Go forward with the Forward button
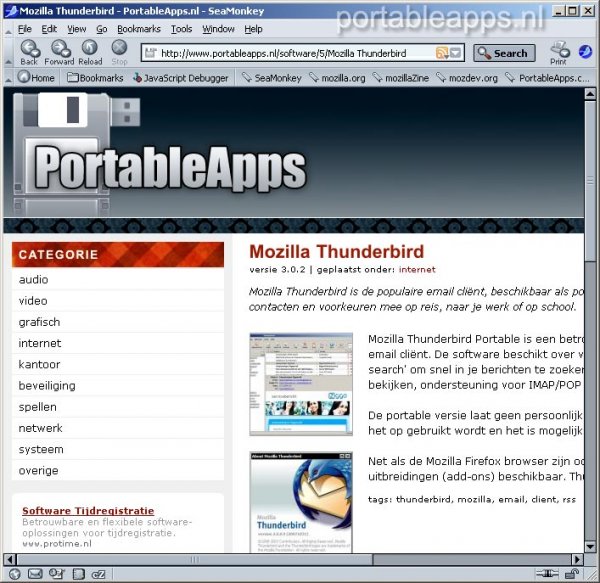600x583 pixels. click(x=59, y=53)
